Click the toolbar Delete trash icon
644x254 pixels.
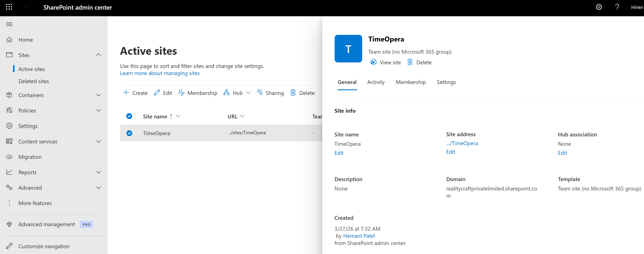[293, 93]
